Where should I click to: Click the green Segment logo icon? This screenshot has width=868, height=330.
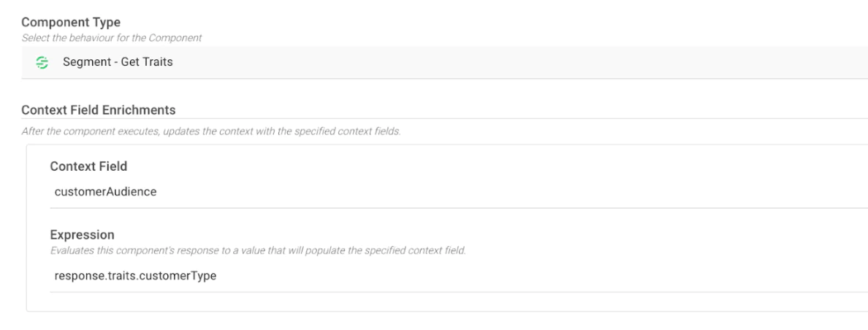click(42, 63)
